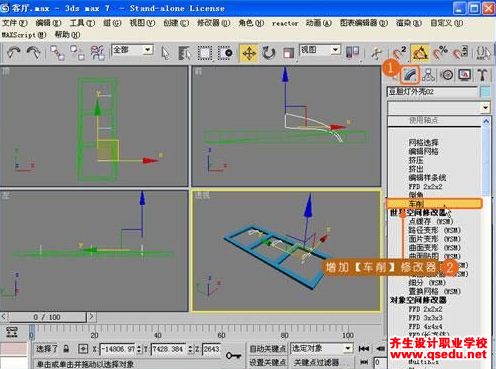
Task: Open the reactor menu
Action: (x=285, y=23)
